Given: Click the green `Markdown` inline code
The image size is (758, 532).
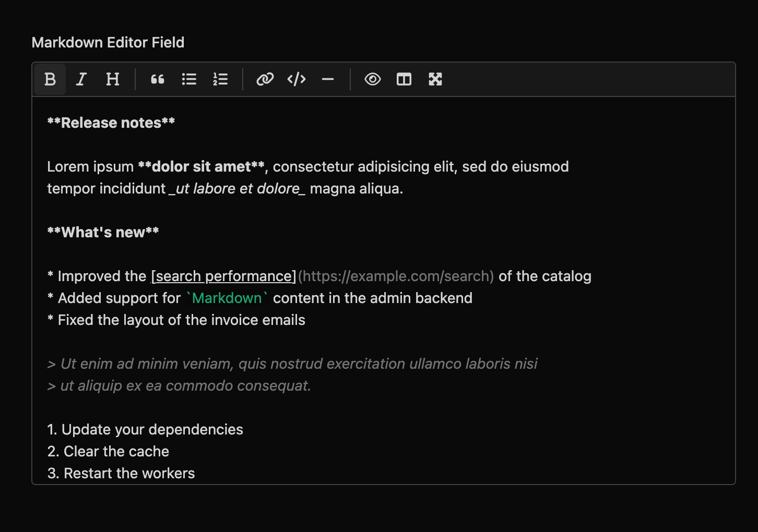Looking at the screenshot, I should tap(227, 298).
